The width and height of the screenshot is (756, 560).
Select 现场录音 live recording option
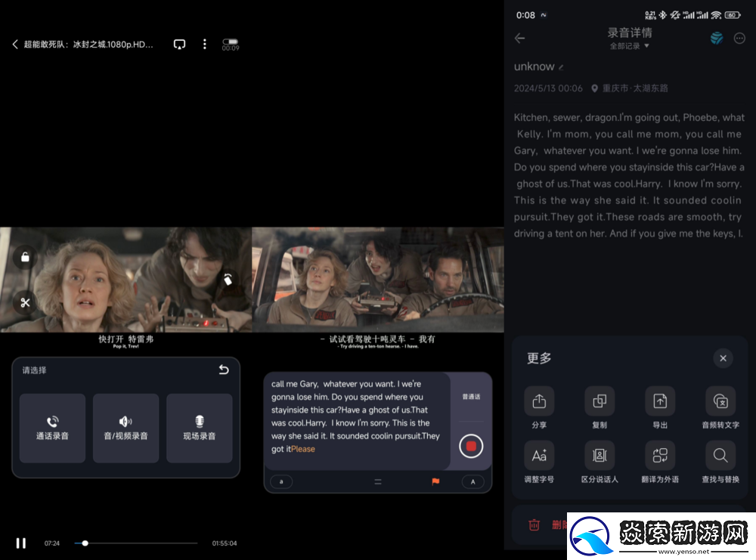point(199,428)
